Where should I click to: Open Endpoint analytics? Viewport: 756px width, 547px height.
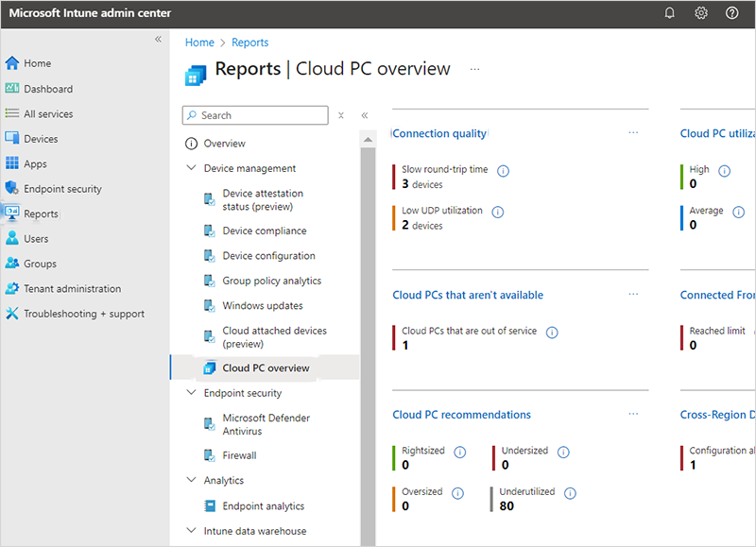265,505
